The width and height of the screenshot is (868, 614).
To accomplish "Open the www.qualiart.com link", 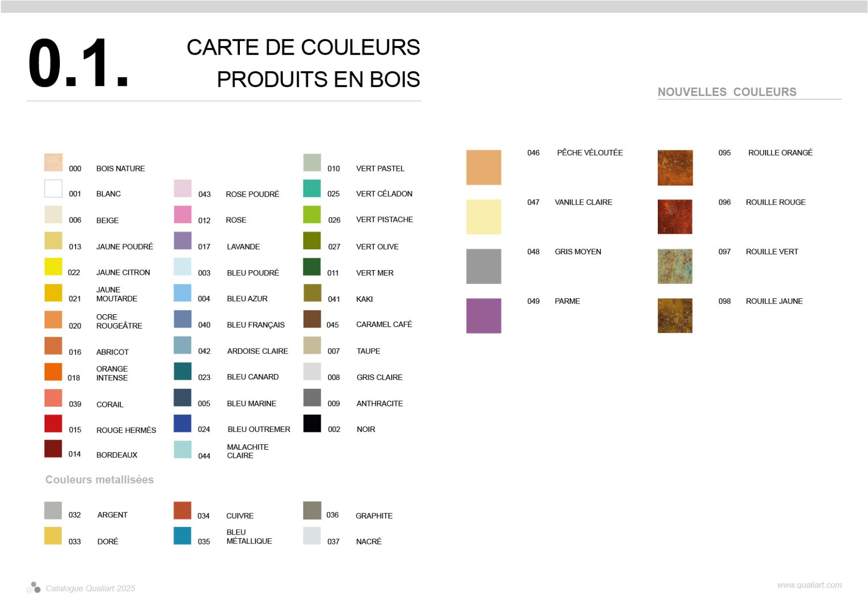I will pyautogui.click(x=809, y=585).
